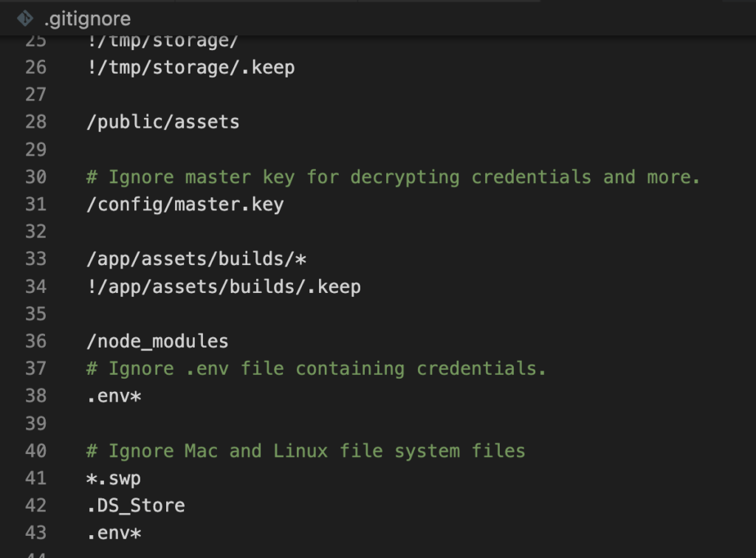Viewport: 756px width, 558px height.
Task: Click line number 41 in gutter
Action: click(x=35, y=478)
